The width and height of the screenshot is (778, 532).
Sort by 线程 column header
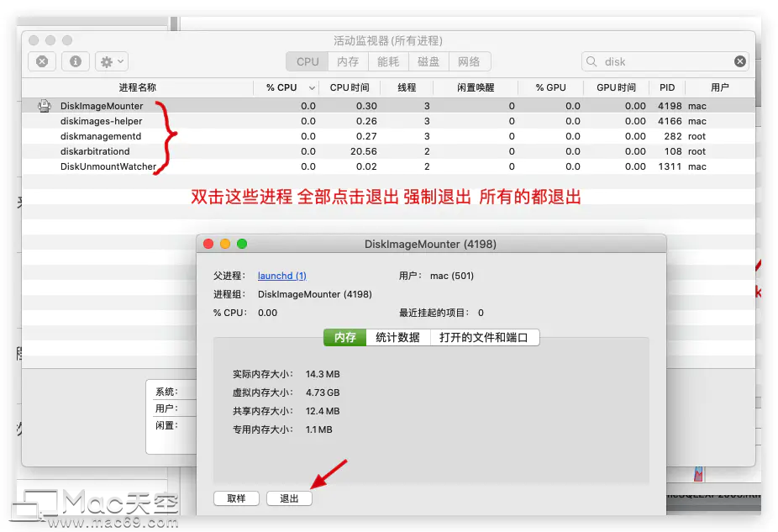click(x=407, y=87)
